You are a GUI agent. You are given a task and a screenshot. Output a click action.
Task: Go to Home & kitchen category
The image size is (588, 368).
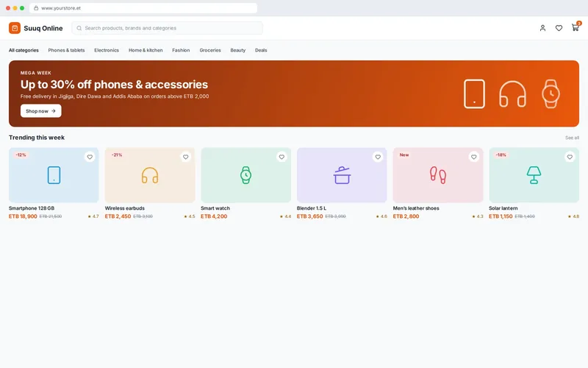[x=146, y=50]
